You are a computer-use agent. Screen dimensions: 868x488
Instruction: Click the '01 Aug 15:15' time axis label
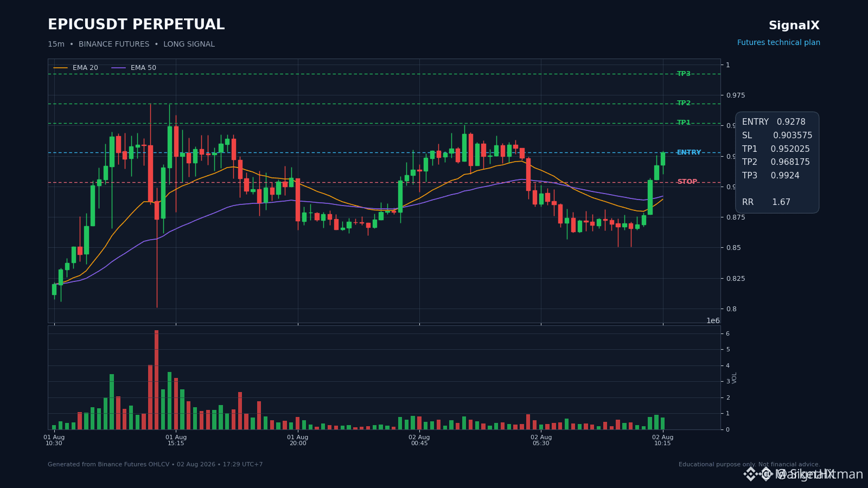tap(176, 440)
